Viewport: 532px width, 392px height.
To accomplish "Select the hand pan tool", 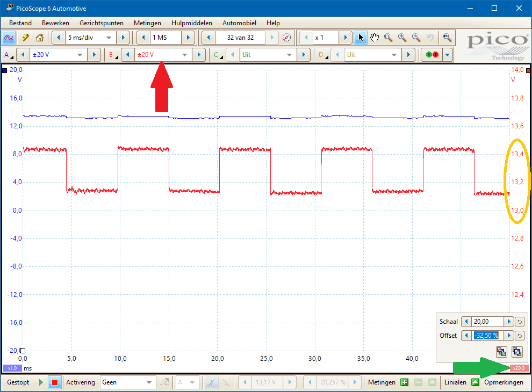I will coord(375,38).
